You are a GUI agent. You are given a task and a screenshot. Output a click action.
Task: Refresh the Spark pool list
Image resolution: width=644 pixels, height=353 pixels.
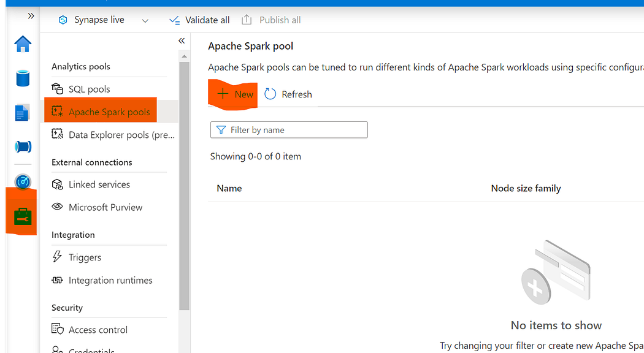tap(288, 94)
